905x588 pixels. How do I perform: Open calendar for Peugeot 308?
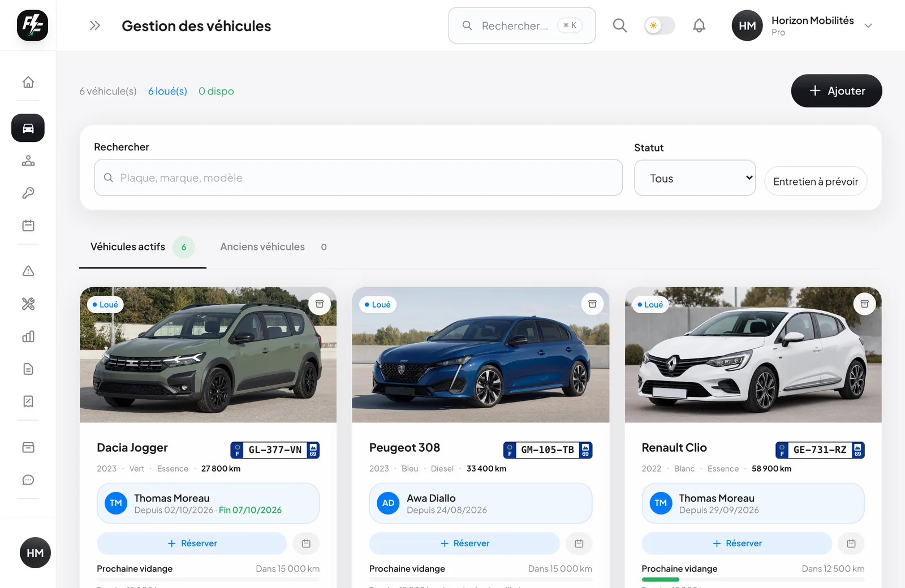pyautogui.click(x=579, y=543)
